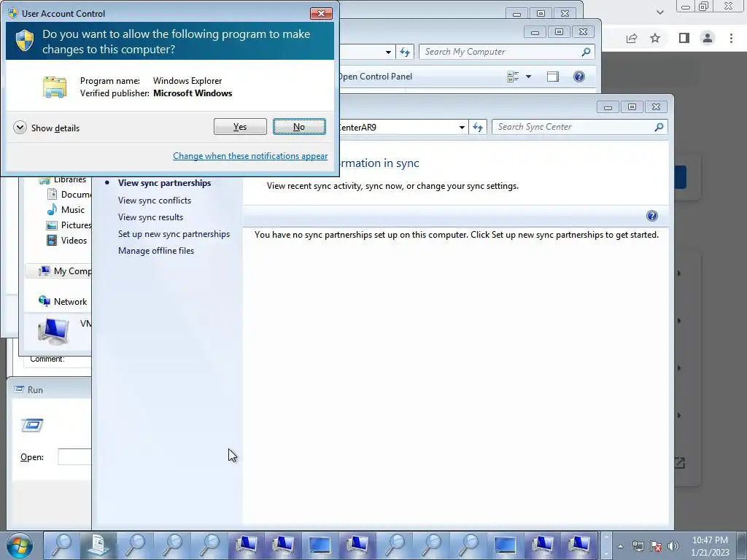Maximize the Sync Center window
Screen dimensions: 747x560
pos(632,106)
